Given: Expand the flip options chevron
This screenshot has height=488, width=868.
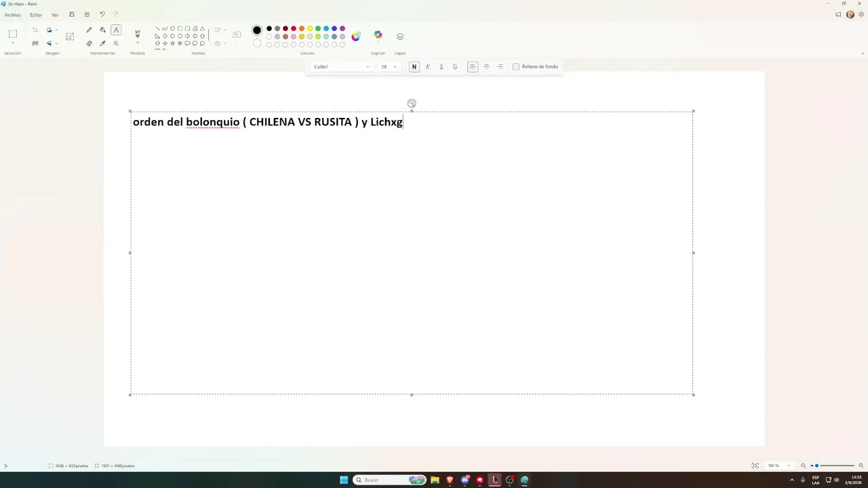Looking at the screenshot, I should (x=56, y=43).
